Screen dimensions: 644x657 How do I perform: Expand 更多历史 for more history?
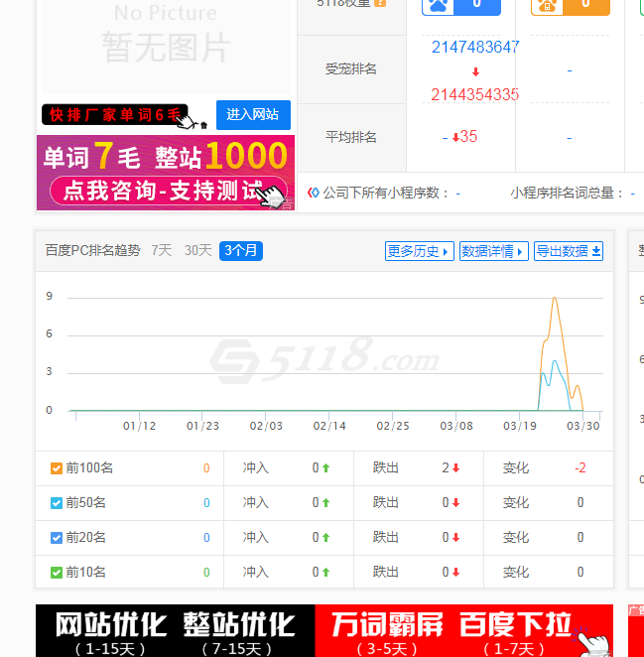[x=419, y=251]
